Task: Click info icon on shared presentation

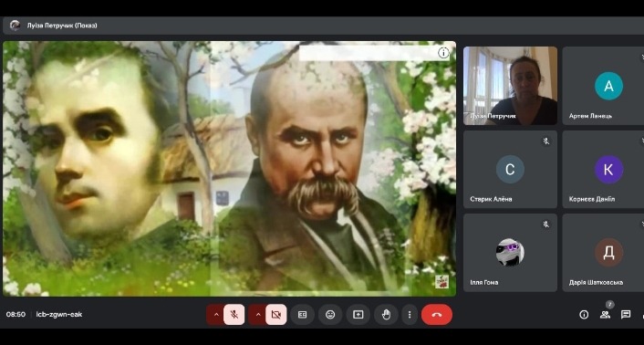Action: pyautogui.click(x=443, y=53)
